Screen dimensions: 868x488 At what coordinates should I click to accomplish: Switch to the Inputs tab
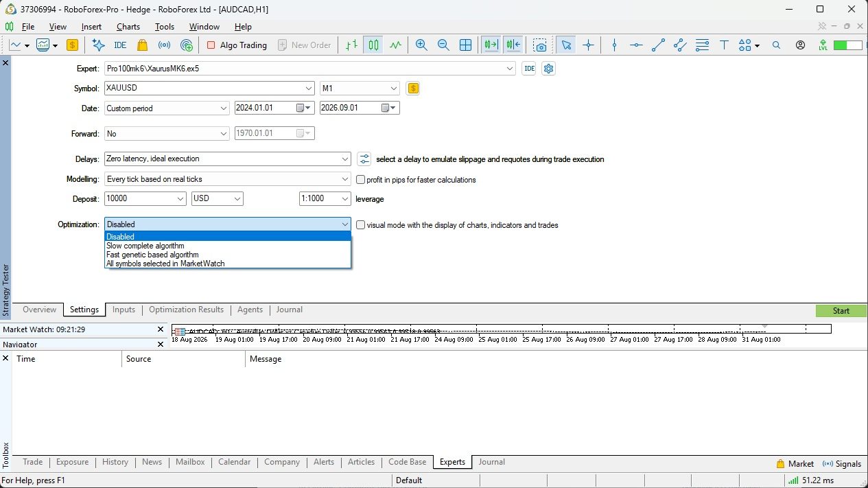(124, 310)
